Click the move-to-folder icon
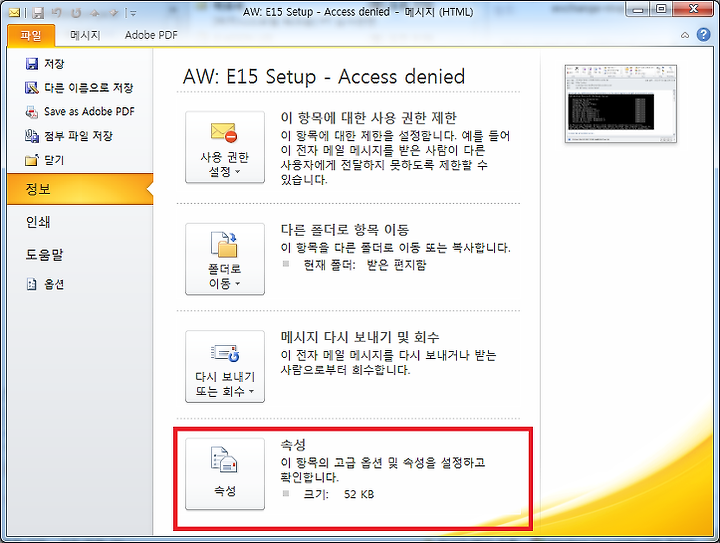The image size is (720, 543). (x=224, y=244)
